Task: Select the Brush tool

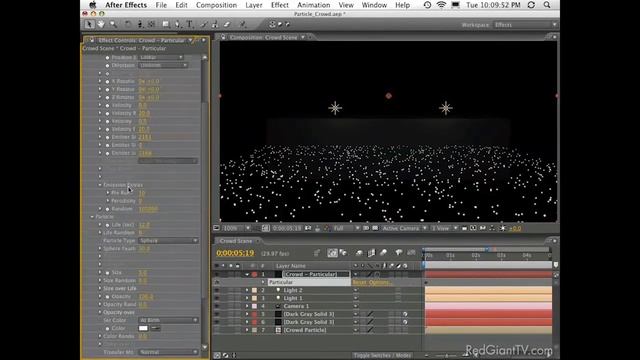Action: click(204, 24)
